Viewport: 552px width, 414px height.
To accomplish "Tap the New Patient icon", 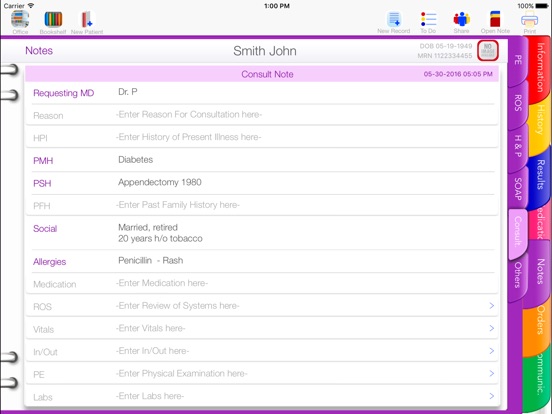I will pos(87,22).
